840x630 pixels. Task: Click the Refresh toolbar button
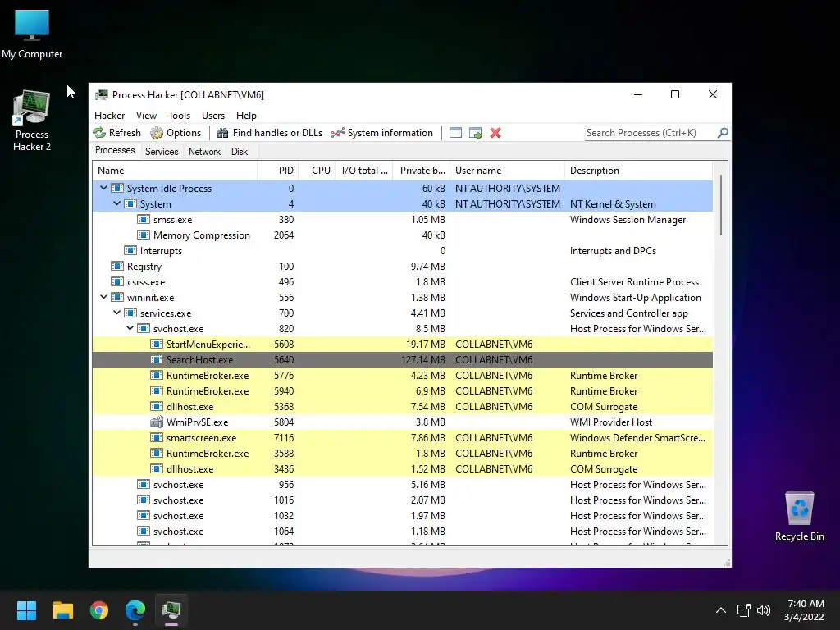[116, 133]
